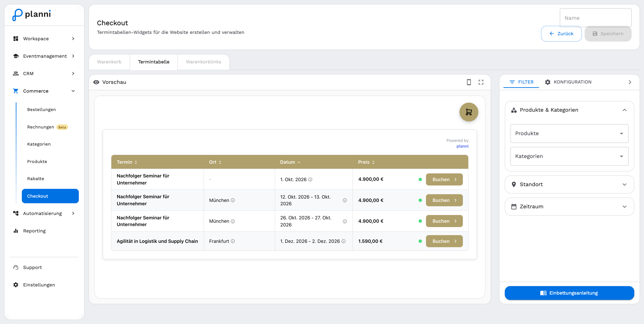Viewport: 644px width, 324px height.
Task: Follow the planni Powered by link
Action: click(462, 146)
